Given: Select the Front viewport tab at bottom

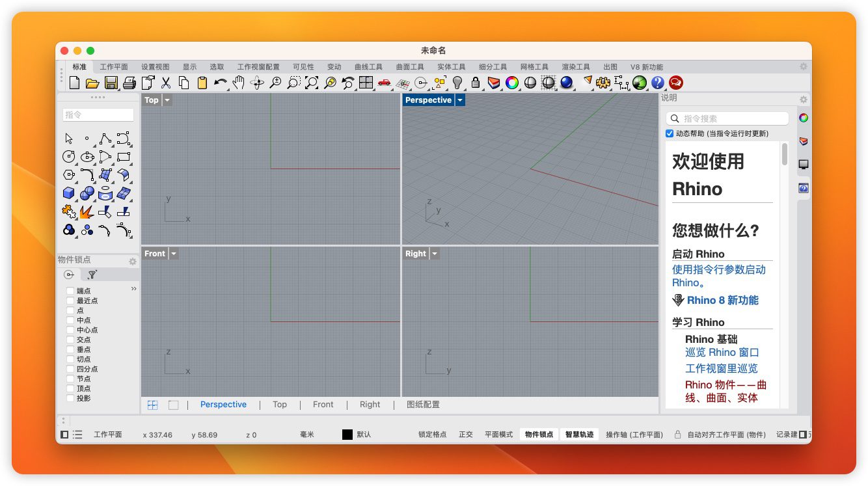Looking at the screenshot, I should 323,405.
